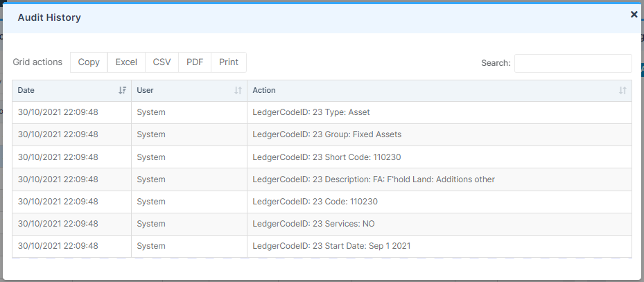Viewport: 644px width, 282px height.
Task: Export the audit grid as CSV
Action: tap(162, 62)
